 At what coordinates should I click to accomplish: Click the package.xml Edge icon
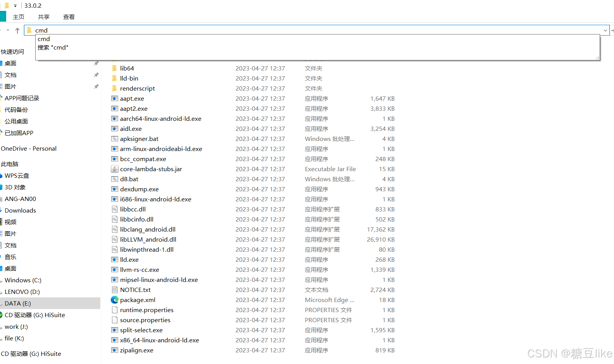click(x=115, y=300)
